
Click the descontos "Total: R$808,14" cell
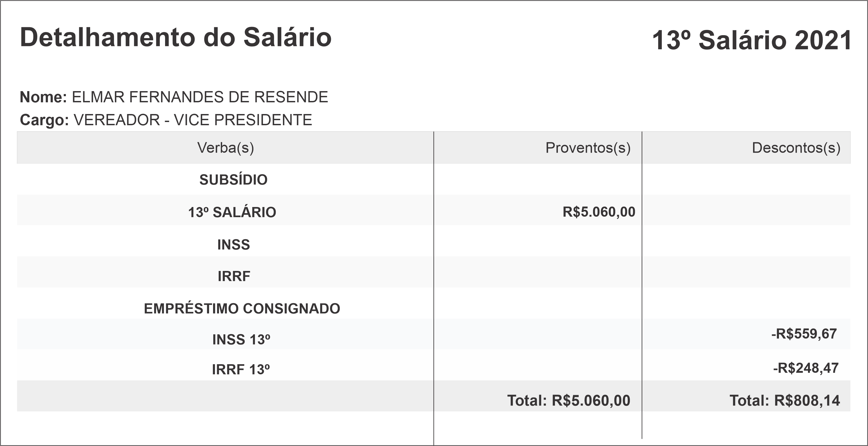coord(785,400)
